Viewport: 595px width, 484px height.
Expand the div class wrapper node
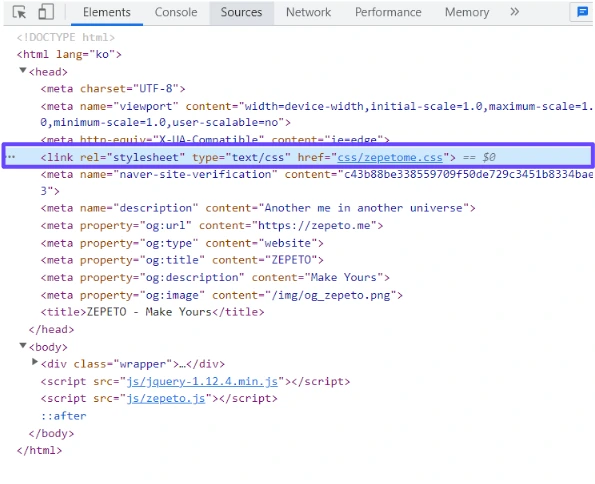click(x=35, y=362)
